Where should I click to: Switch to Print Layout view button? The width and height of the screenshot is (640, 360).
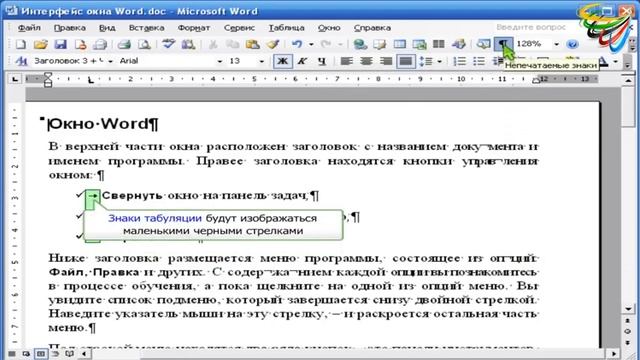pos(41,354)
